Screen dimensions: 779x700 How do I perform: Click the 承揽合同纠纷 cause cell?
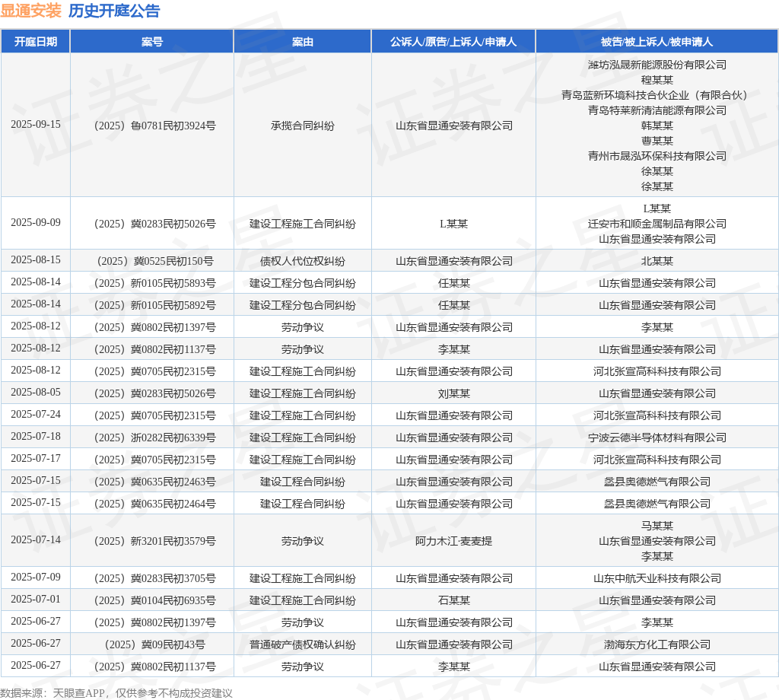303,126
